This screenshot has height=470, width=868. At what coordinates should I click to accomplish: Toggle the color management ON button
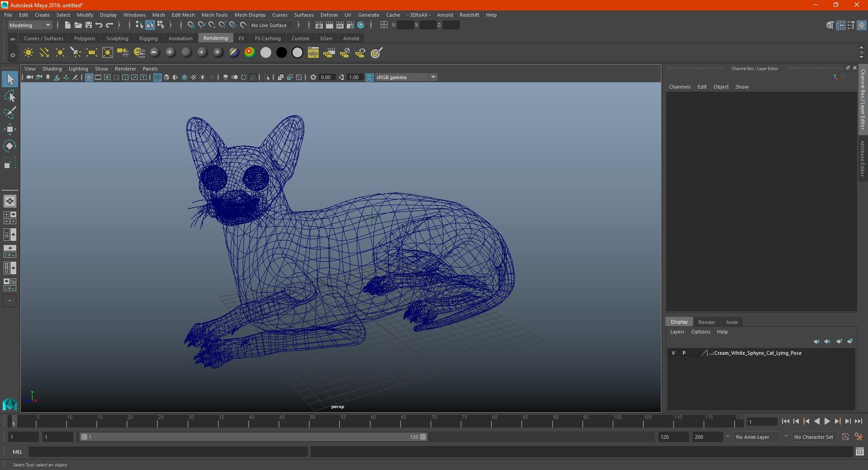click(x=370, y=77)
